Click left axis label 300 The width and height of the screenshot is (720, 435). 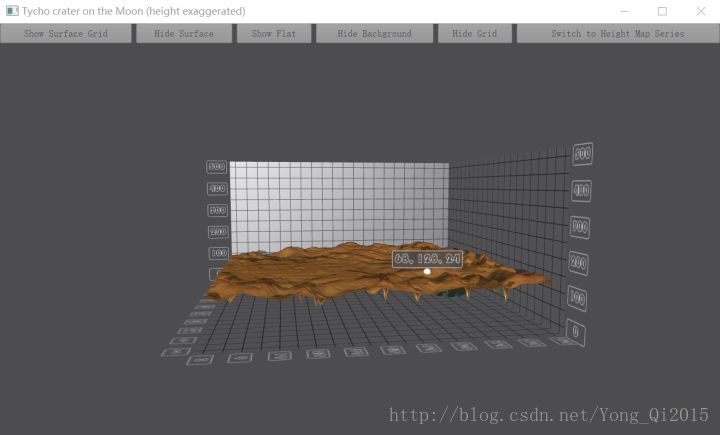click(218, 210)
